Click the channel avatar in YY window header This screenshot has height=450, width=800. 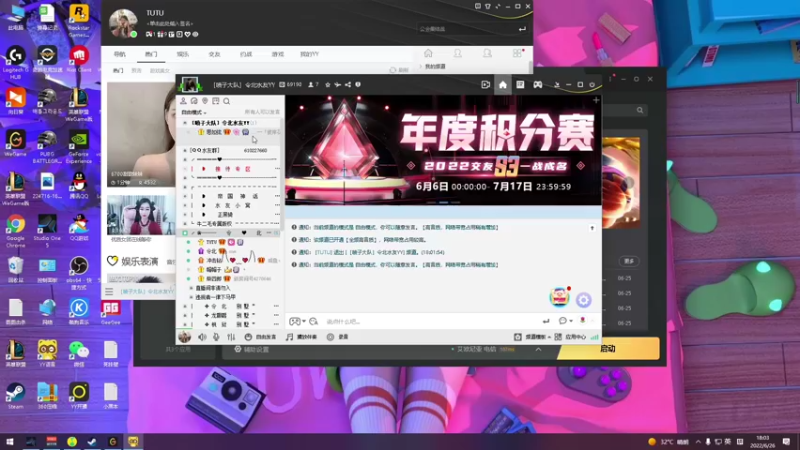(190, 85)
